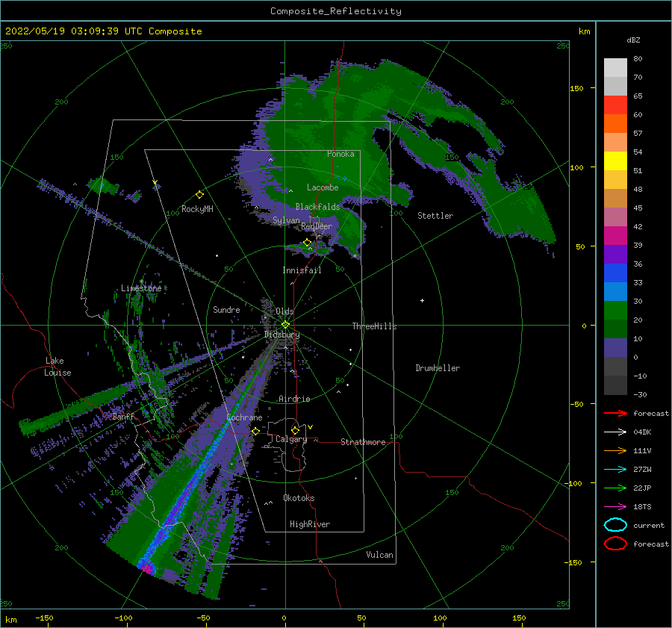Click the Limestone label

[141, 288]
